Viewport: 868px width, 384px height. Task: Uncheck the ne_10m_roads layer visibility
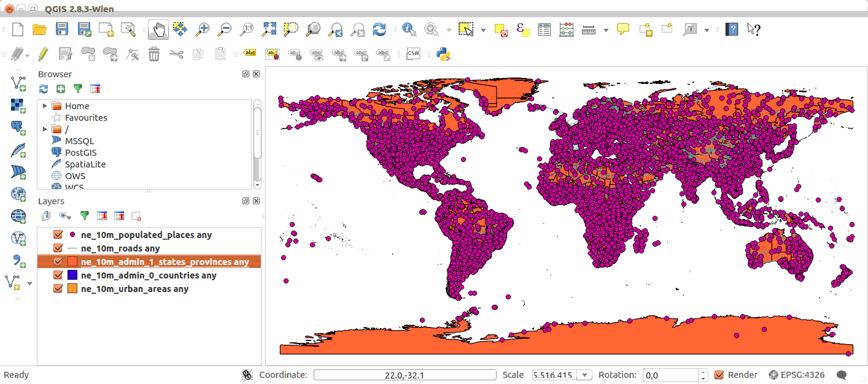(x=58, y=248)
